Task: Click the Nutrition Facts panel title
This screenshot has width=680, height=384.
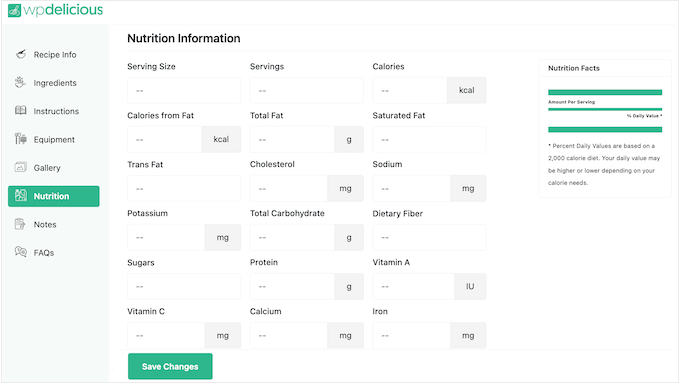Action: [574, 68]
